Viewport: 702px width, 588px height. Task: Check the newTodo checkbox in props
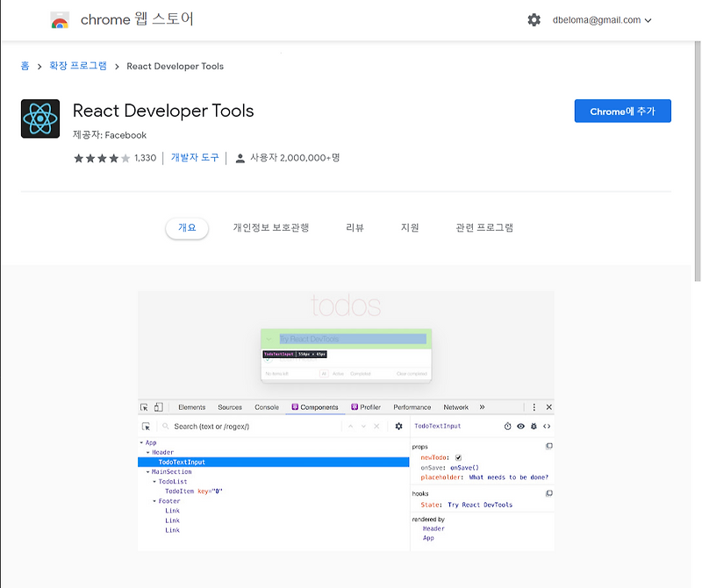(458, 458)
